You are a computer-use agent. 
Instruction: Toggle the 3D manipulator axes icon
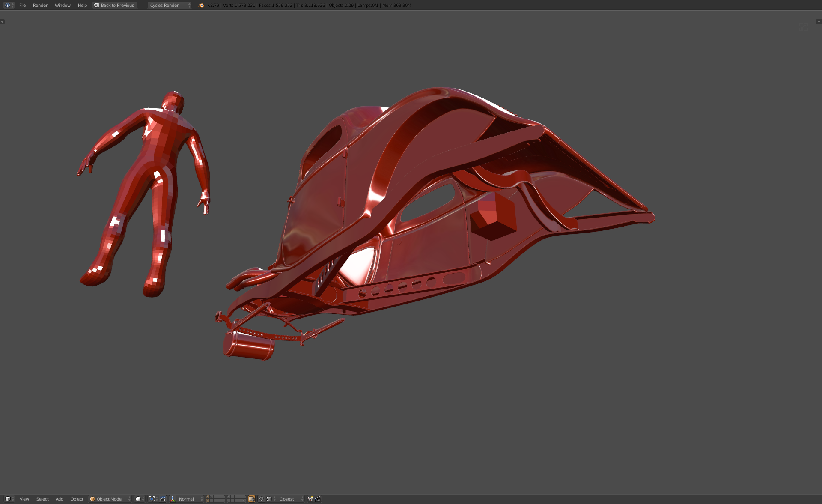173,499
